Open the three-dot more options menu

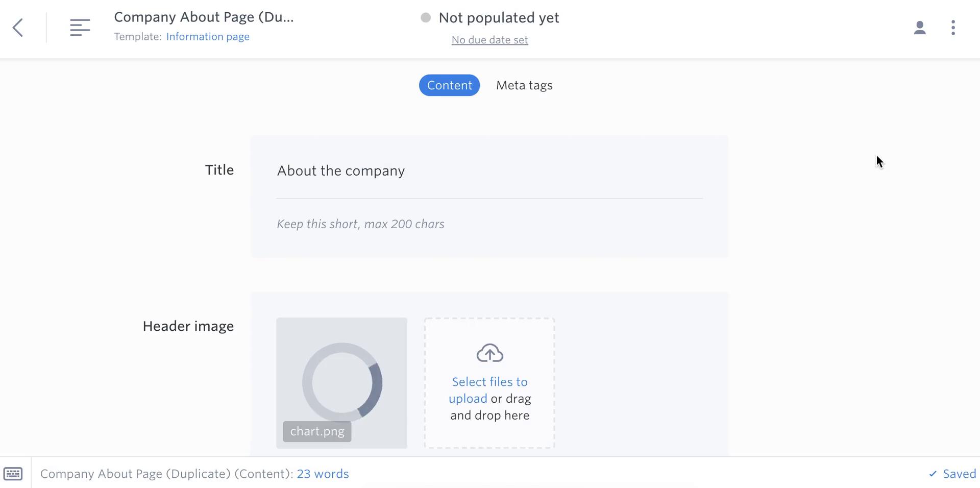(953, 28)
